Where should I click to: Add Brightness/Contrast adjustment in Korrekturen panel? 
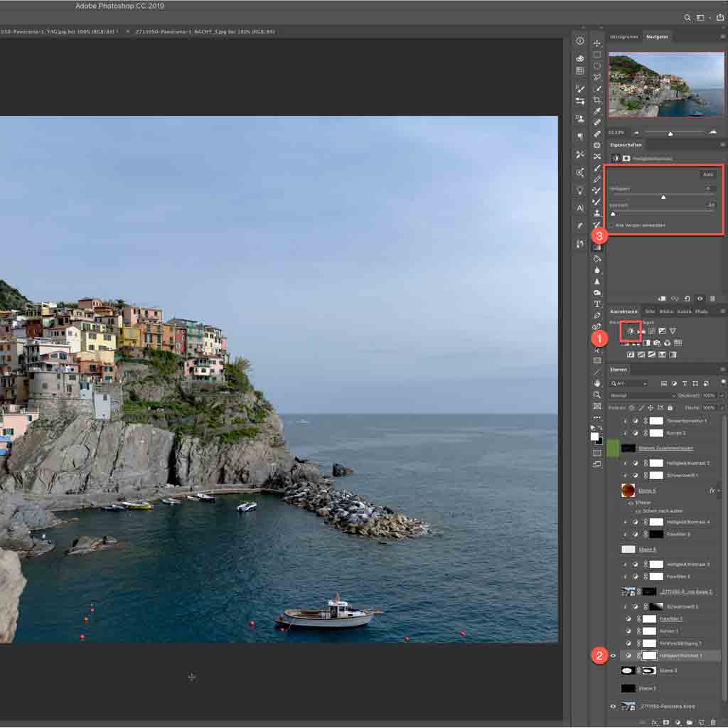[630, 331]
